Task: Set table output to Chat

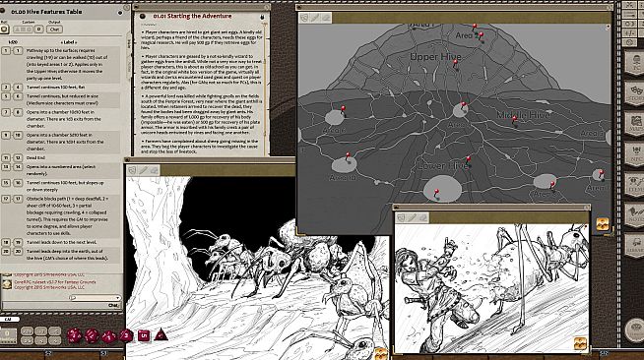Action: [54, 30]
